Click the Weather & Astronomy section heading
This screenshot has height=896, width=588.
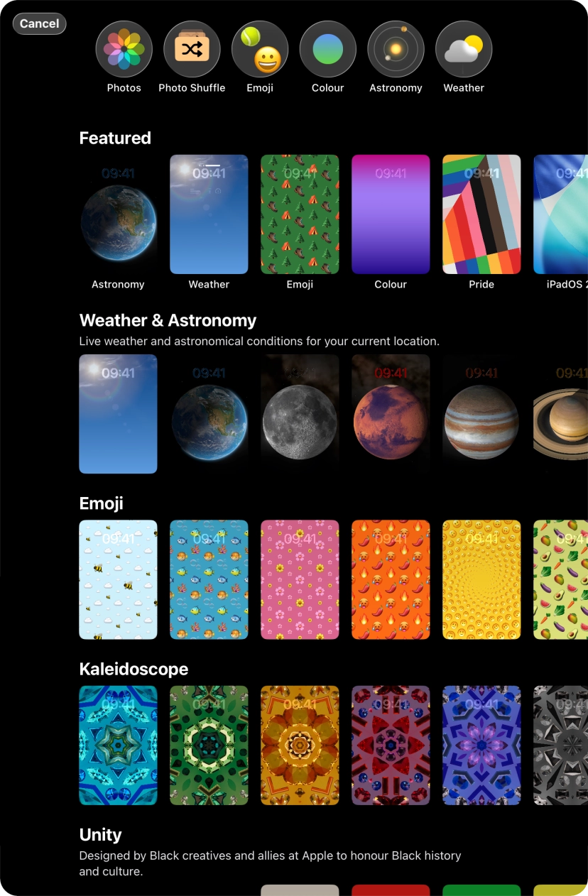[x=168, y=320]
